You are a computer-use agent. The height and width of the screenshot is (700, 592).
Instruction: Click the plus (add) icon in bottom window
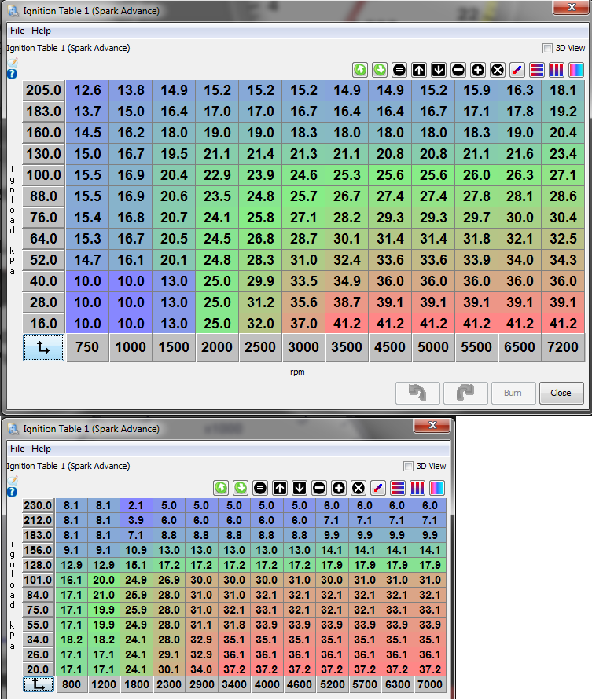[x=339, y=488]
